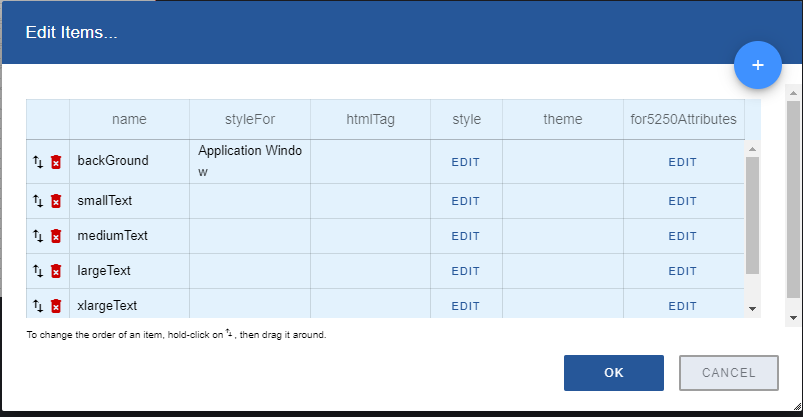
Task: Edit for5250Attributes of xlargeText row
Action: 682,306
